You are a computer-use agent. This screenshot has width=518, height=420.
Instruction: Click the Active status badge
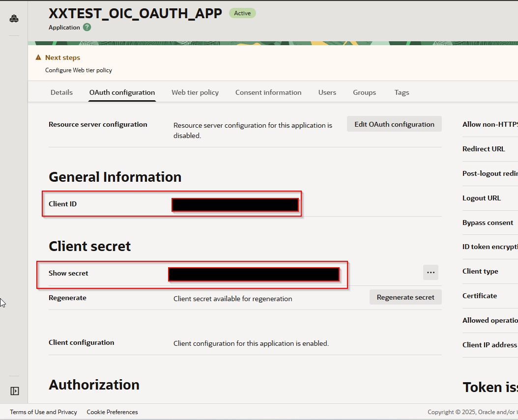pos(242,13)
